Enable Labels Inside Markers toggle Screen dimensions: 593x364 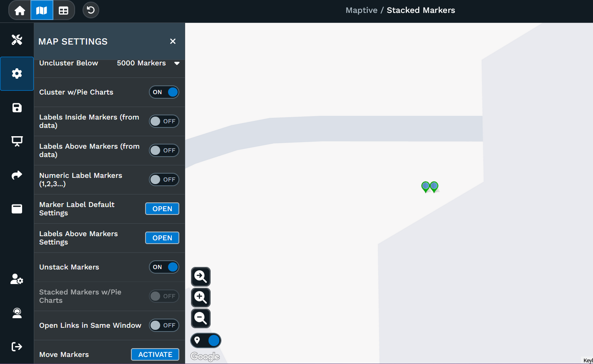[x=164, y=121]
